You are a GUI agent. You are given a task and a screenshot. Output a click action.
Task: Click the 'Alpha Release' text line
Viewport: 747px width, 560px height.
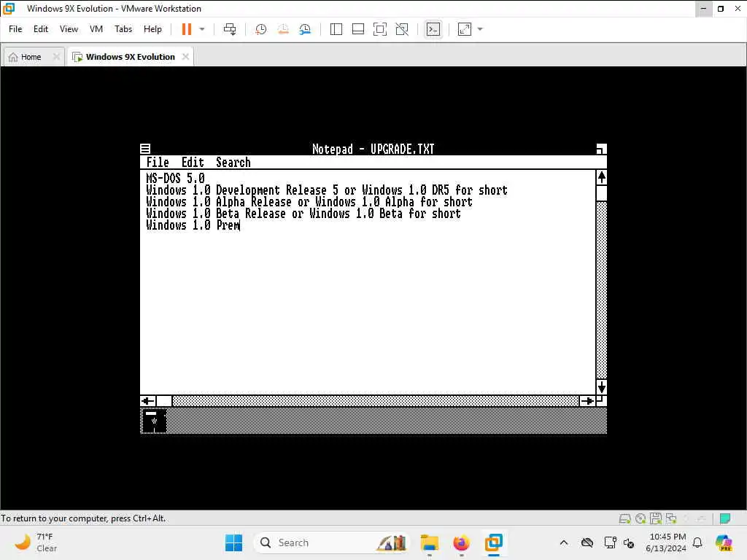[x=309, y=202]
